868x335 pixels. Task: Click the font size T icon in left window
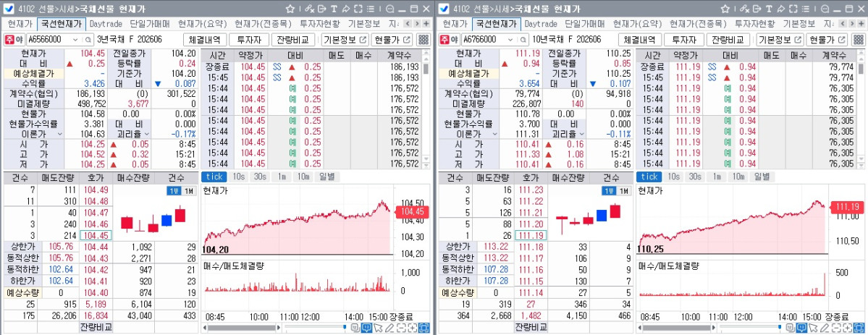tap(334, 9)
